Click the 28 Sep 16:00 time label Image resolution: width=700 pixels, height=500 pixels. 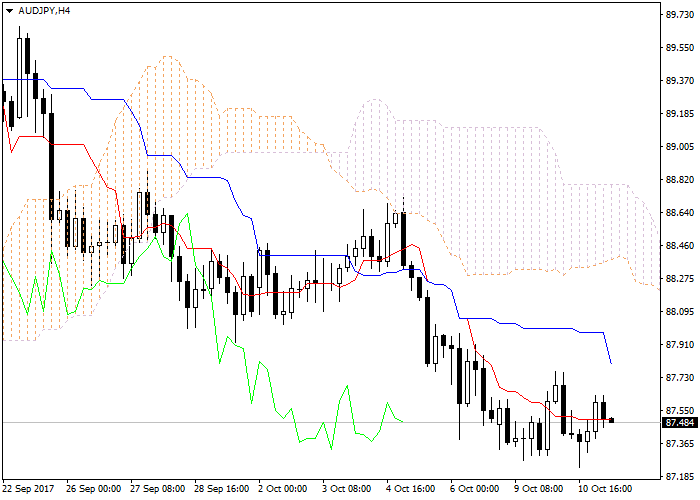[x=221, y=489]
